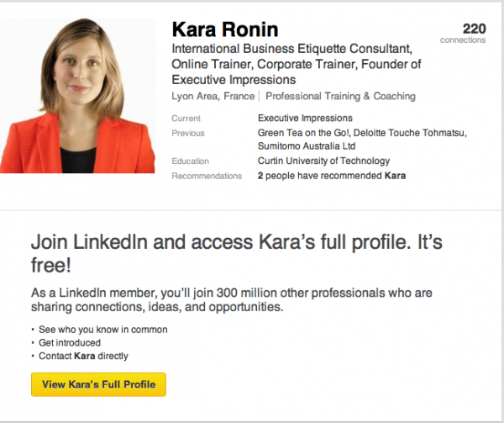The height and width of the screenshot is (423, 504).
Task: Click the Get introduced bullet item
Action: (x=70, y=343)
